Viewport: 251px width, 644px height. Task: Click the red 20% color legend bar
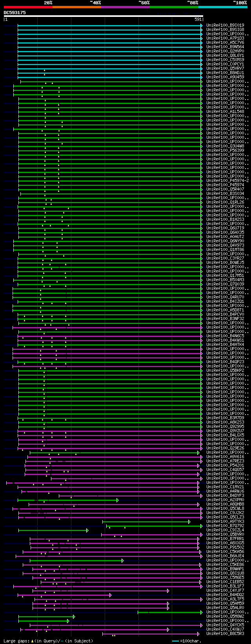point(28,7)
